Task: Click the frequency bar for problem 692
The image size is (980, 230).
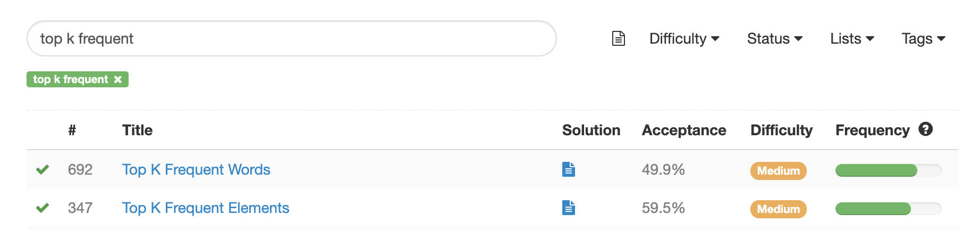Action: 888,170
